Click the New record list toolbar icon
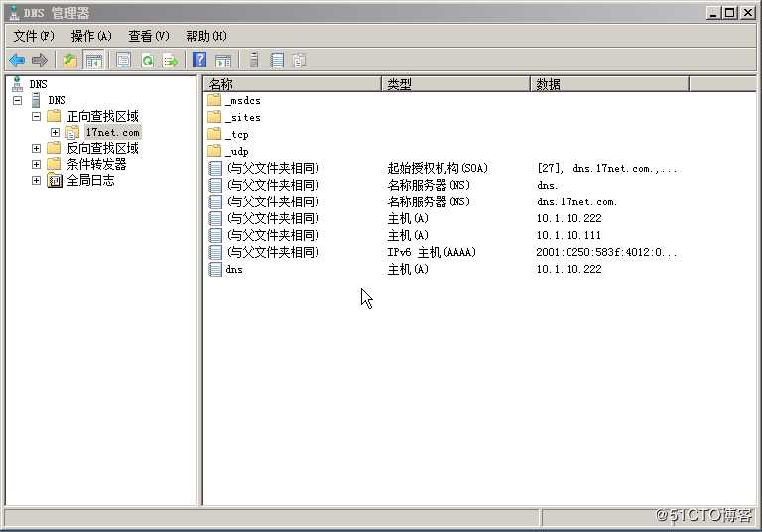 tap(277, 61)
